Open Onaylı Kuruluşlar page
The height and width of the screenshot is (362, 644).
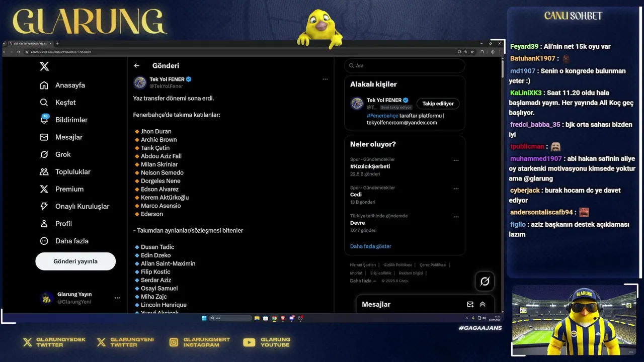pyautogui.click(x=74, y=207)
